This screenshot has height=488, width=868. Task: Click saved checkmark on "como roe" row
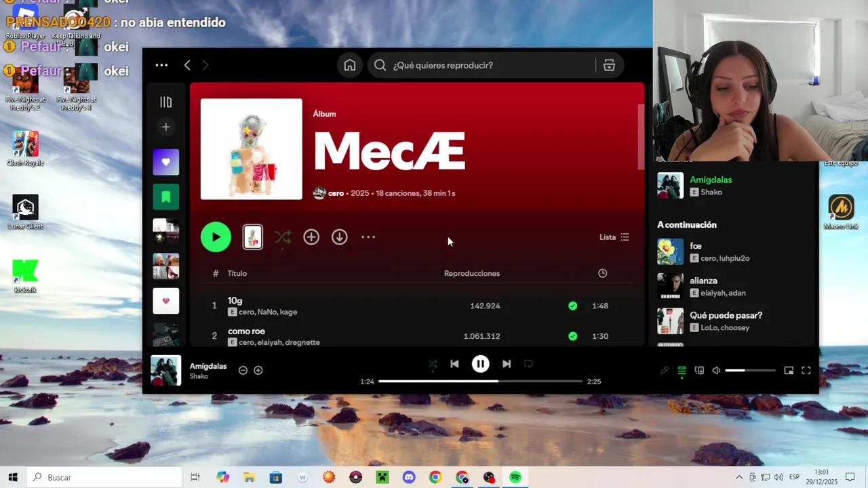click(573, 336)
